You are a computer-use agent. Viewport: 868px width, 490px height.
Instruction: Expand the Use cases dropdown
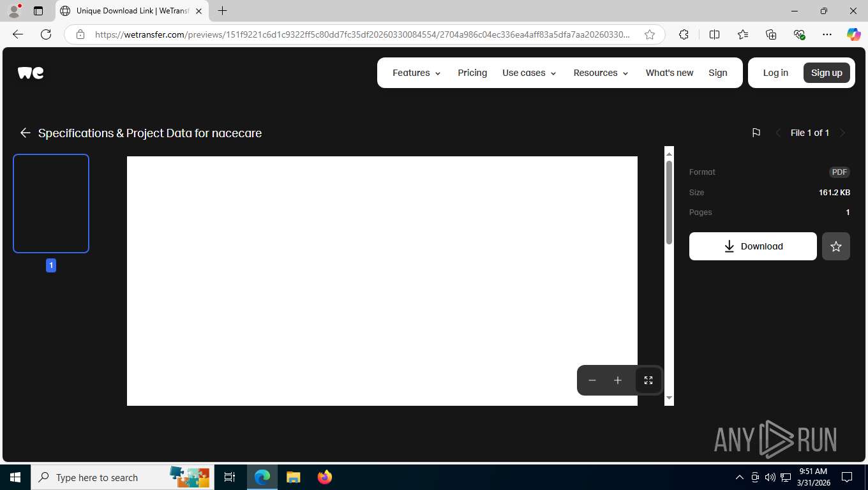[529, 73]
